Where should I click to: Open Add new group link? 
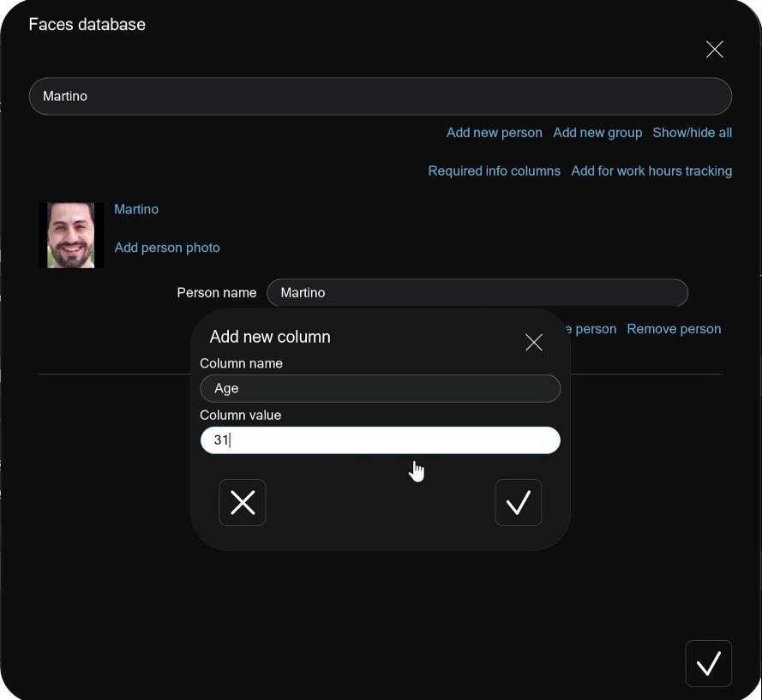tap(597, 133)
